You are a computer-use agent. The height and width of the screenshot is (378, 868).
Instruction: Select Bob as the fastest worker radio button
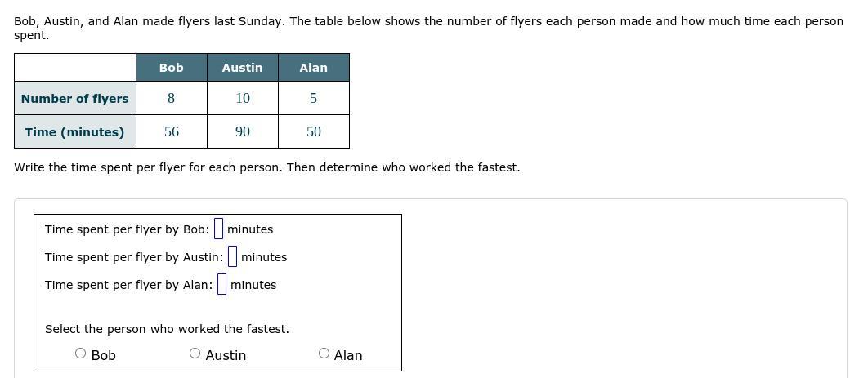click(x=81, y=354)
